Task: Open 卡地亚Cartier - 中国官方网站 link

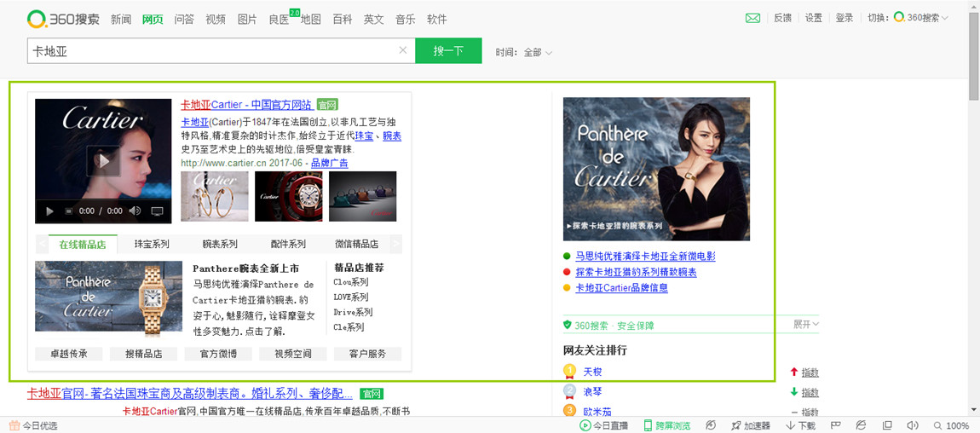Action: [247, 104]
